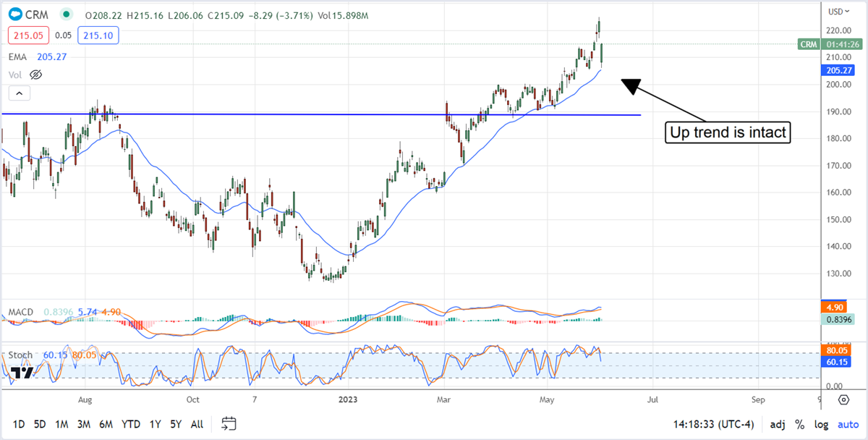Click the 0.05 spread value
The image size is (868, 440).
[x=63, y=35]
